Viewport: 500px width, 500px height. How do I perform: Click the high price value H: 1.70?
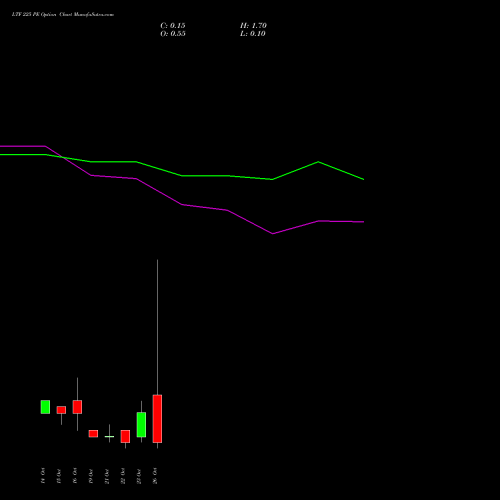pyautogui.click(x=253, y=26)
